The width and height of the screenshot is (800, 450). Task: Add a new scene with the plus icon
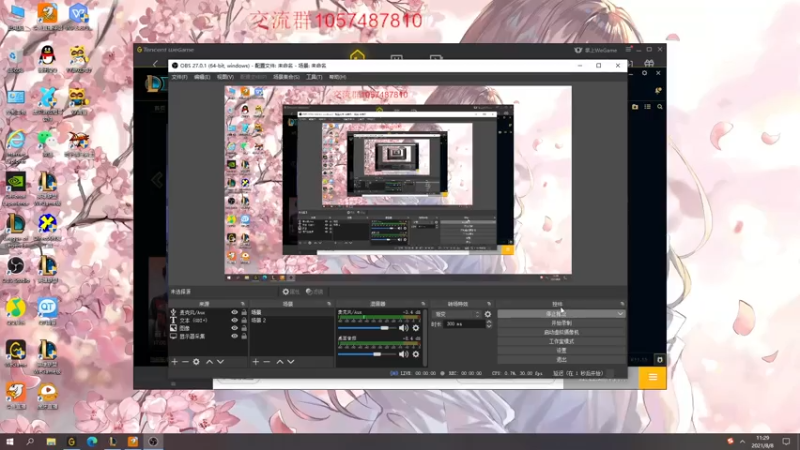pos(256,362)
